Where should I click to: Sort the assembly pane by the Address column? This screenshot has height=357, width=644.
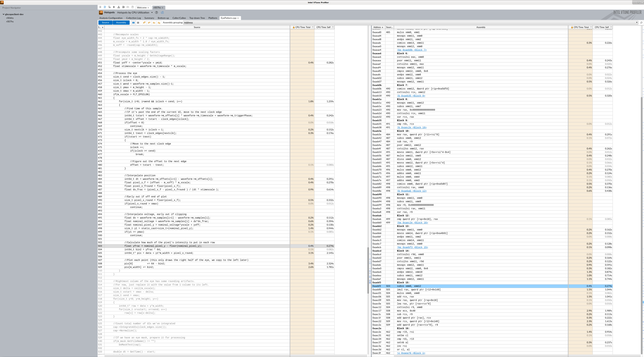pyautogui.click(x=378, y=27)
